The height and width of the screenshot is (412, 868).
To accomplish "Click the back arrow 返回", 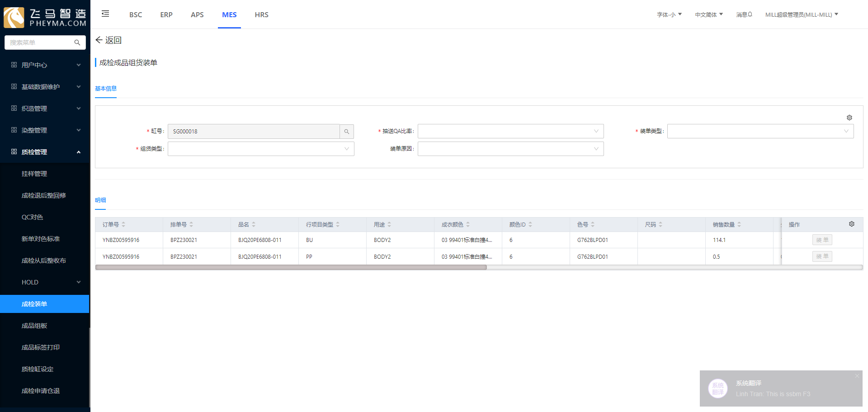I will coord(108,40).
